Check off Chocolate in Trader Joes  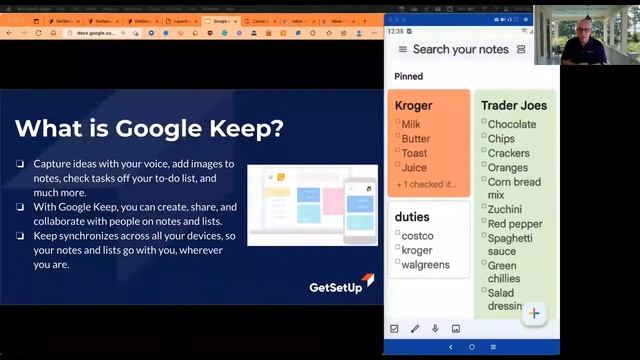(x=484, y=121)
